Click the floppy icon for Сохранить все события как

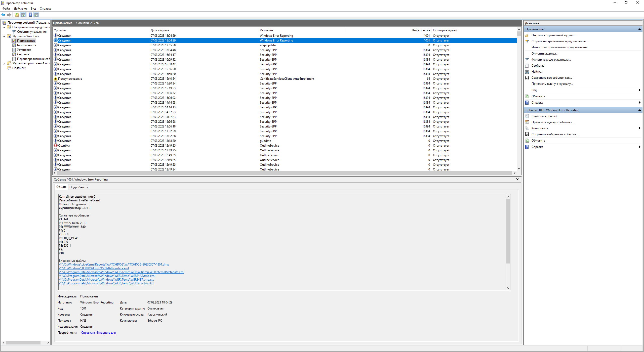(527, 78)
